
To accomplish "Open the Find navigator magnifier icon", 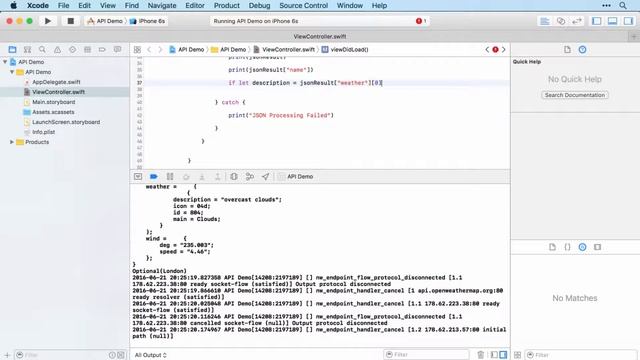I will click(x=42, y=49).
